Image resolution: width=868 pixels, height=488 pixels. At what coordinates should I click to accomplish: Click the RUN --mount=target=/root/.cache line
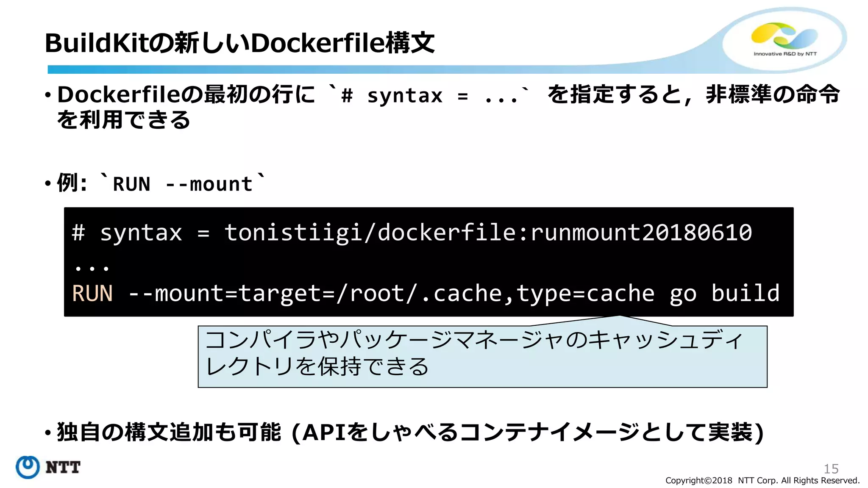(426, 294)
